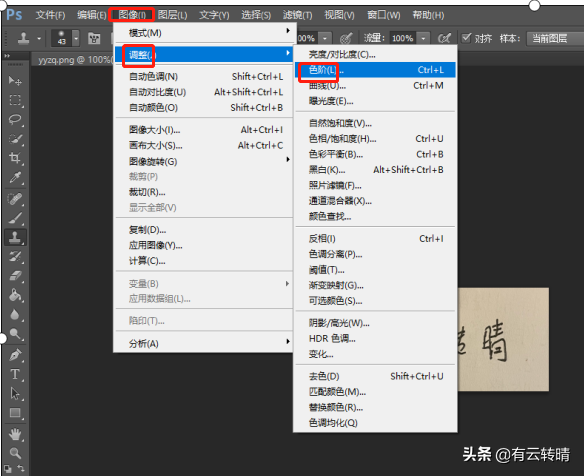
Task: Choose 亮度/对比度(C) command
Action: coord(375,55)
